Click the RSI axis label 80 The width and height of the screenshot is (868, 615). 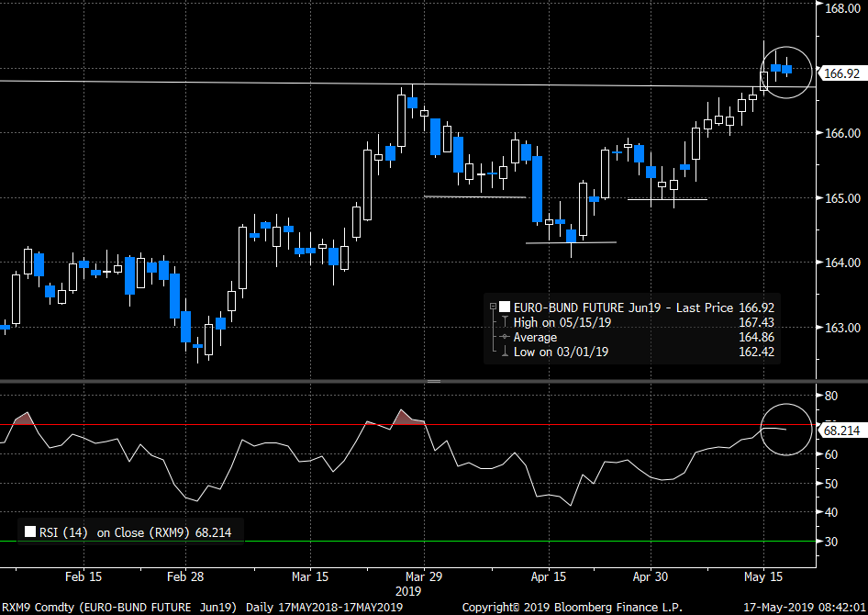click(x=831, y=396)
